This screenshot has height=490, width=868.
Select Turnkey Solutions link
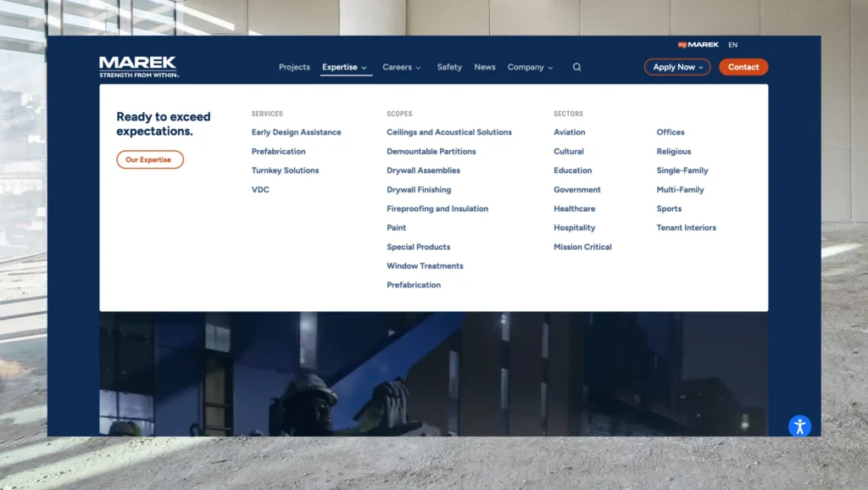click(285, 170)
